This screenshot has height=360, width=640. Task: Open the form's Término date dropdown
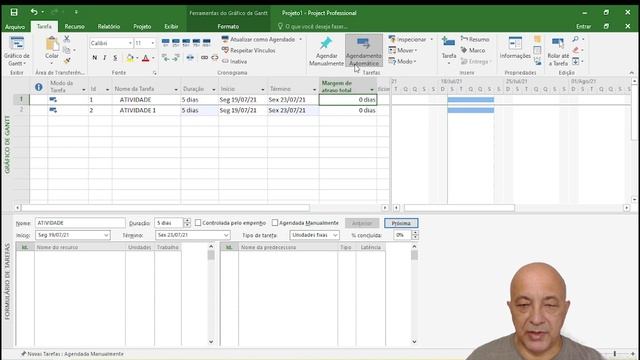click(226, 235)
